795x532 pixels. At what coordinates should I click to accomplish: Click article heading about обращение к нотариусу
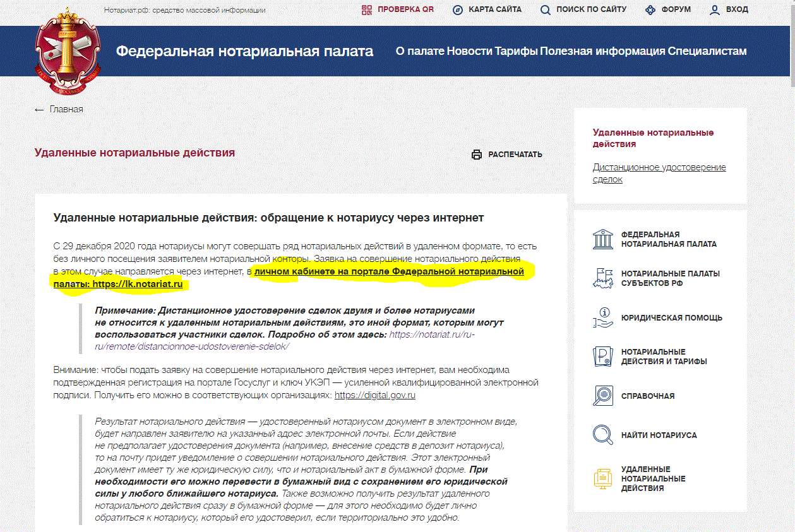click(x=269, y=218)
